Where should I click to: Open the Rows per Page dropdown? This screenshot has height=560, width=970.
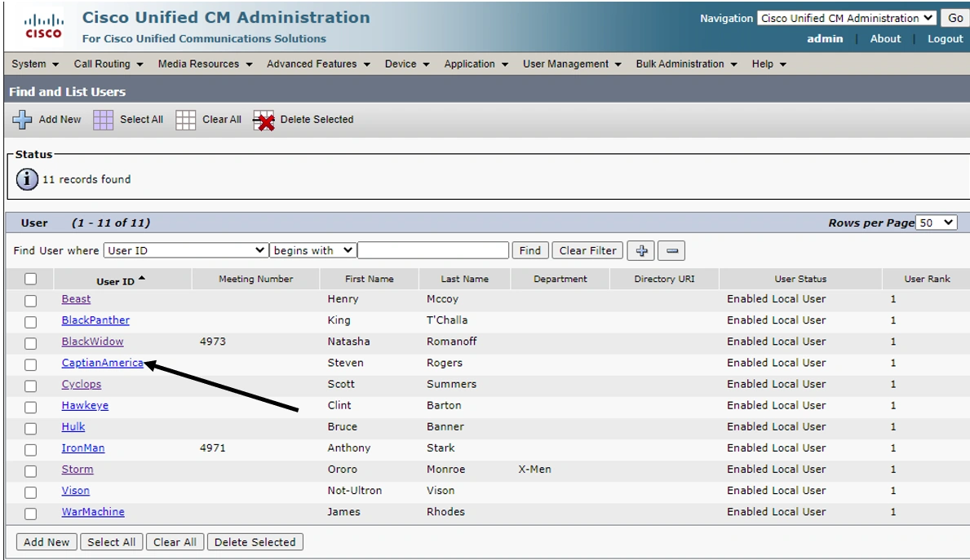(x=936, y=223)
